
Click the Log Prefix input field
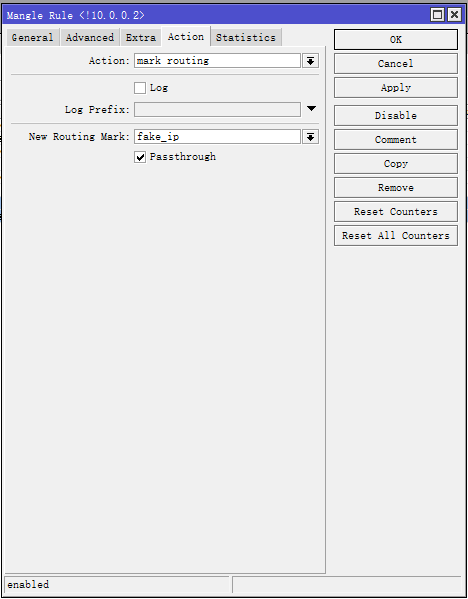[217, 110]
